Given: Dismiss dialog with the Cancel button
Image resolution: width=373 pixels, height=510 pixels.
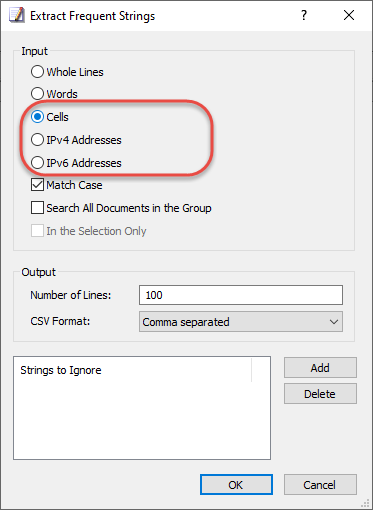Looking at the screenshot, I should [x=320, y=485].
